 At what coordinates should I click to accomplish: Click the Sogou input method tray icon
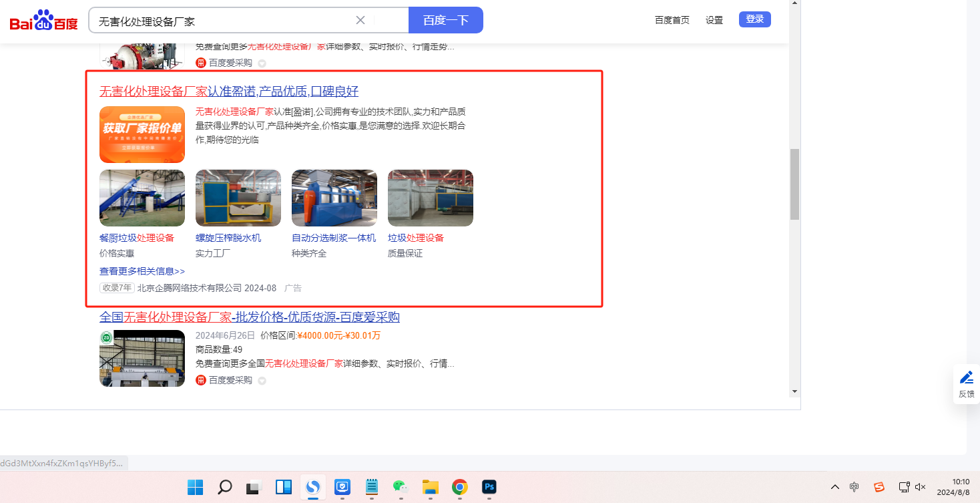879,487
